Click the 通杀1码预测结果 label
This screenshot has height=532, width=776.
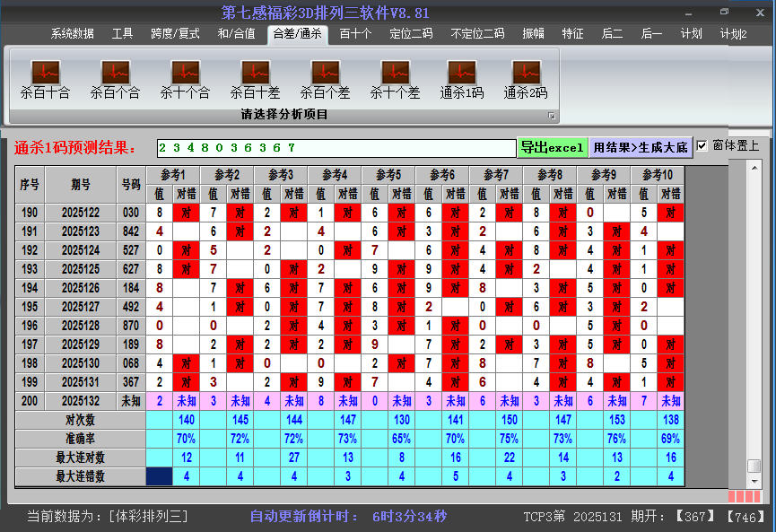coord(74,147)
